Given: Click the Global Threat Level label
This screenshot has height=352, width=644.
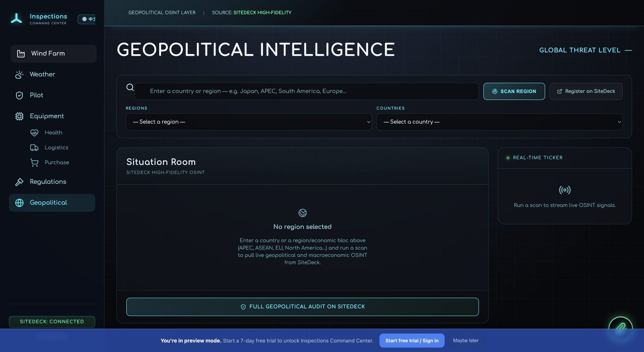Looking at the screenshot, I should tap(580, 50).
